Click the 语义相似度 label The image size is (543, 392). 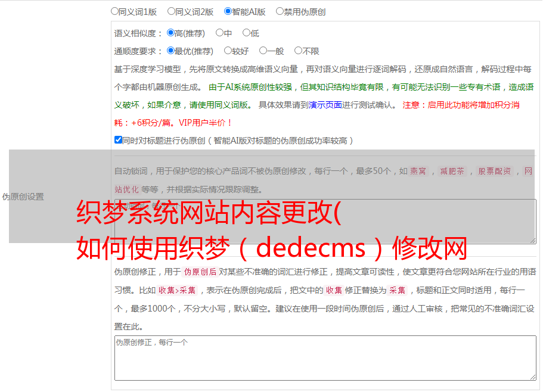tap(138, 33)
